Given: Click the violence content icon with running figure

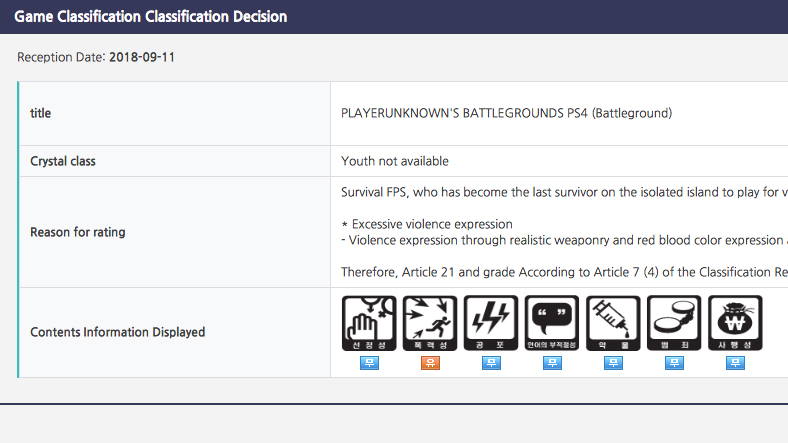Looking at the screenshot, I should [430, 323].
